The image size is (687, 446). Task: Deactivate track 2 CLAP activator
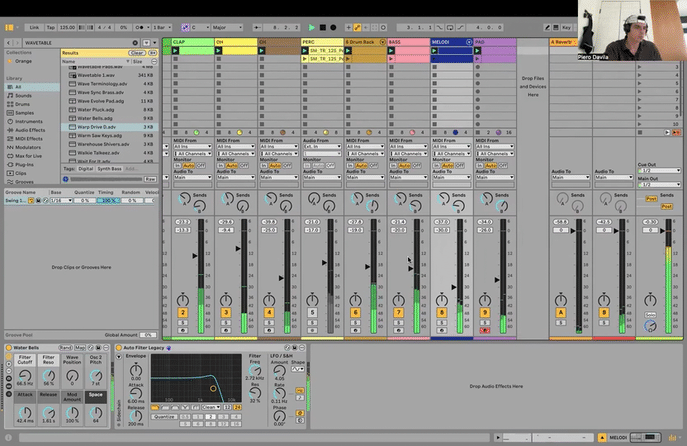click(183, 312)
